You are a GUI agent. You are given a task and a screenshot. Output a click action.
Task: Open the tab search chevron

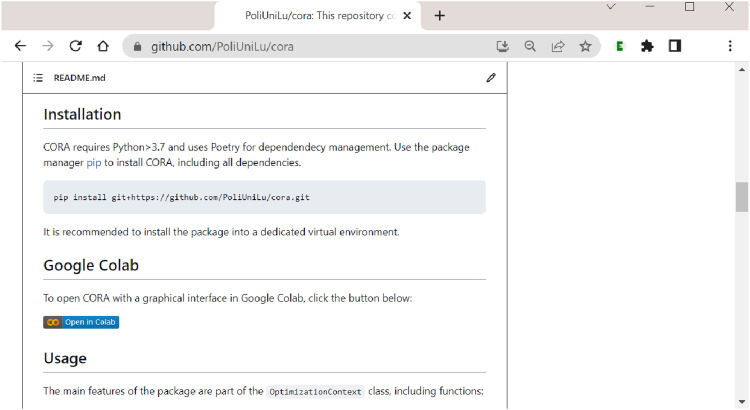click(x=611, y=7)
